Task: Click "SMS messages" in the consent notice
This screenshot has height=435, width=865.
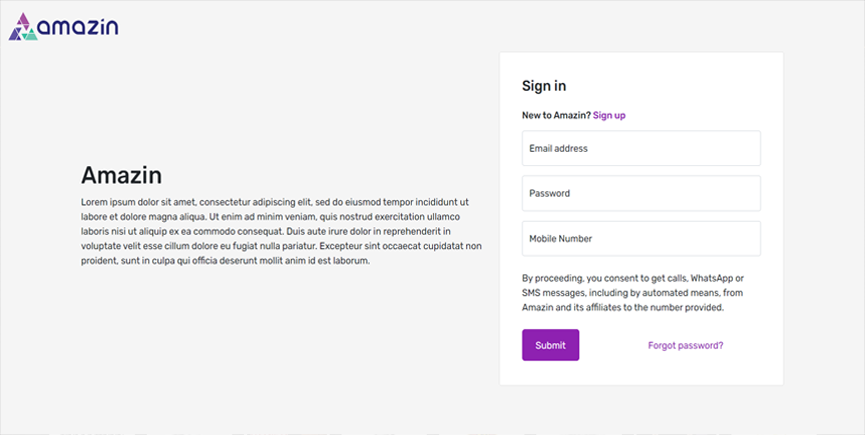Action: (x=553, y=293)
